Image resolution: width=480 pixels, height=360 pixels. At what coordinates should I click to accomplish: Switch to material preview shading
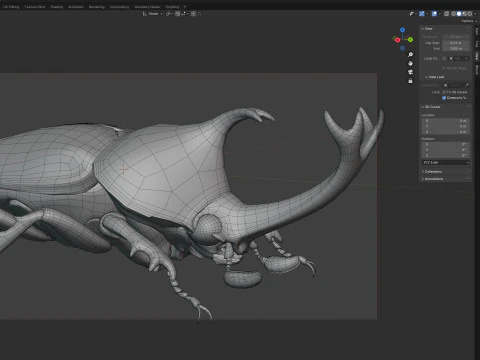(x=464, y=14)
